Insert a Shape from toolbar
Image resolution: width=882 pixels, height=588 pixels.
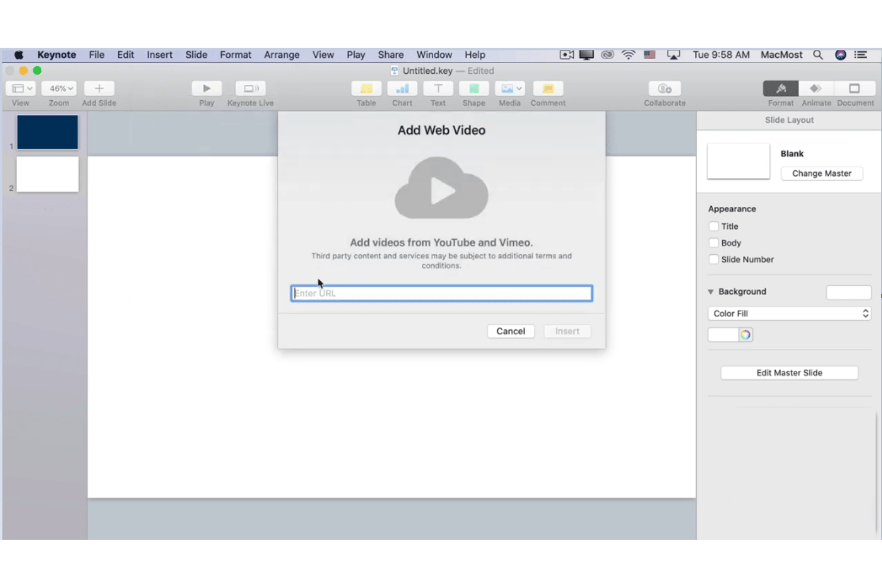click(x=474, y=88)
